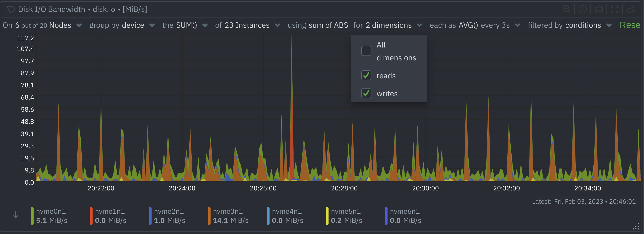Open the chart type area icon
Screen dimensions: 644x234
point(599,10)
